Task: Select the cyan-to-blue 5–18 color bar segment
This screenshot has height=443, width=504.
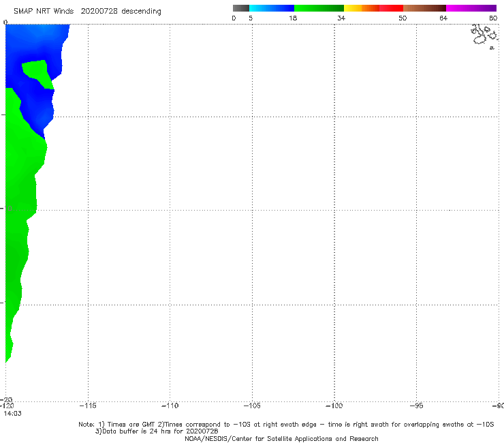Action: click(272, 8)
